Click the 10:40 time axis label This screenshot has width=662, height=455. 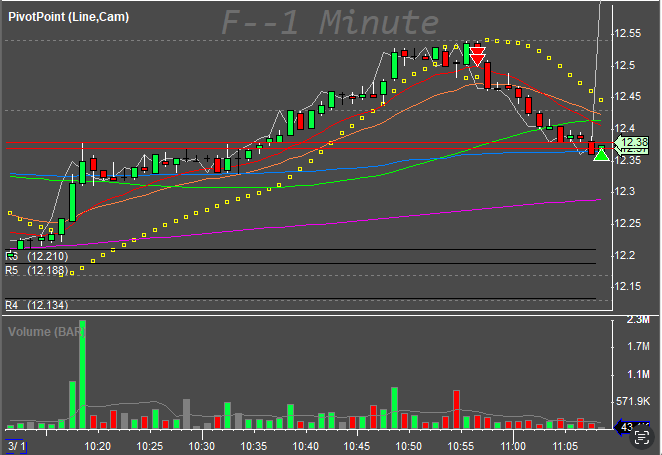[306, 446]
